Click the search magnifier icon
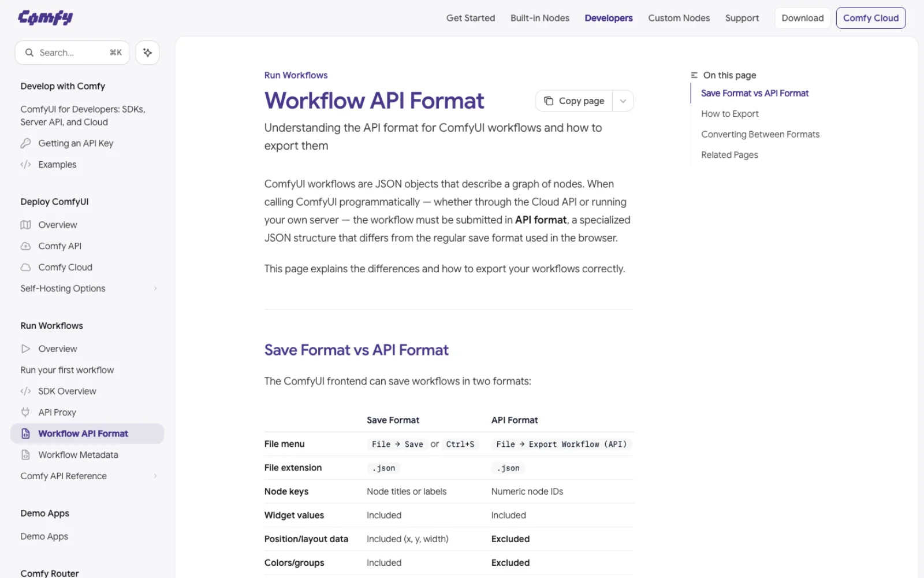The image size is (924, 578). pyautogui.click(x=29, y=53)
